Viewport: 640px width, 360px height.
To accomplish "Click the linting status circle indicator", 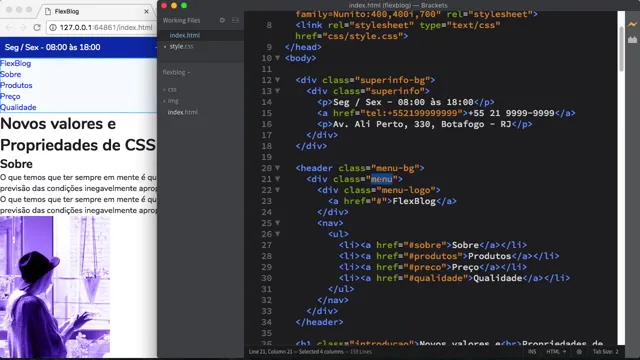I will (579, 351).
